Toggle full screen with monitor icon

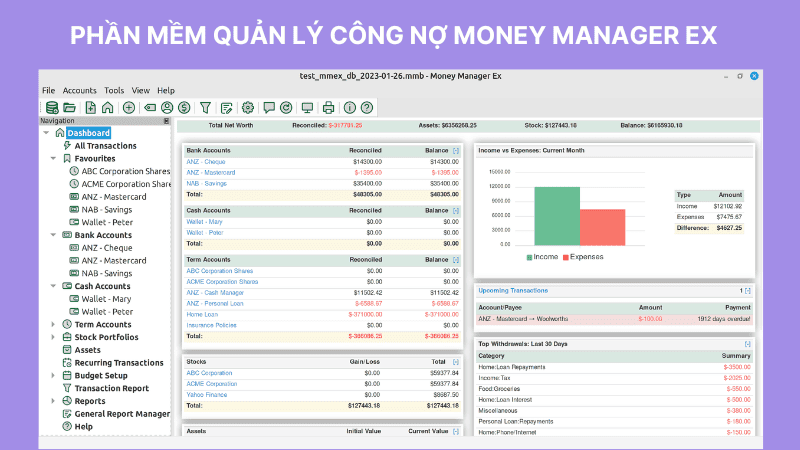coord(307,108)
